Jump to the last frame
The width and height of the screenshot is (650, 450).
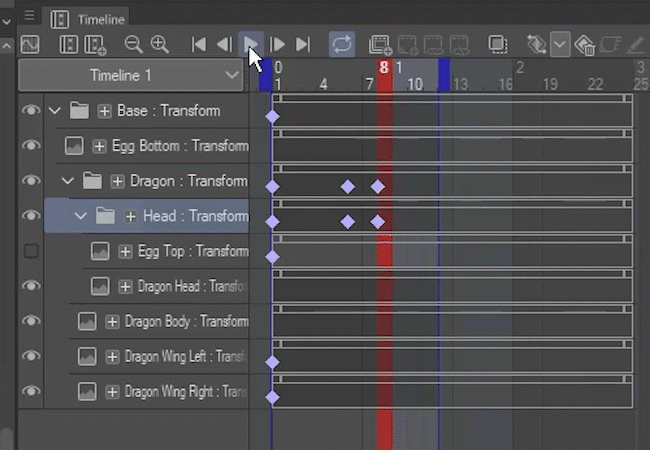(304, 44)
